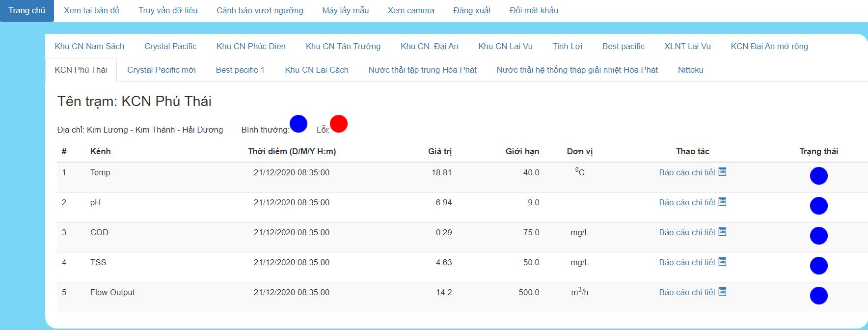The image size is (868, 330).
Task: Click the report icon in the Temp row
Action: coord(722,172)
